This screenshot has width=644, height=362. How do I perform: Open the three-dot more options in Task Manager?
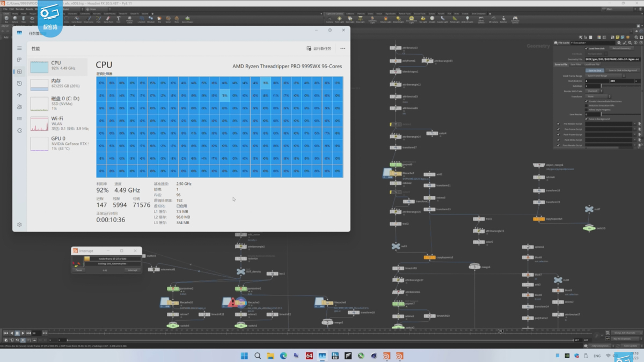click(342, 48)
